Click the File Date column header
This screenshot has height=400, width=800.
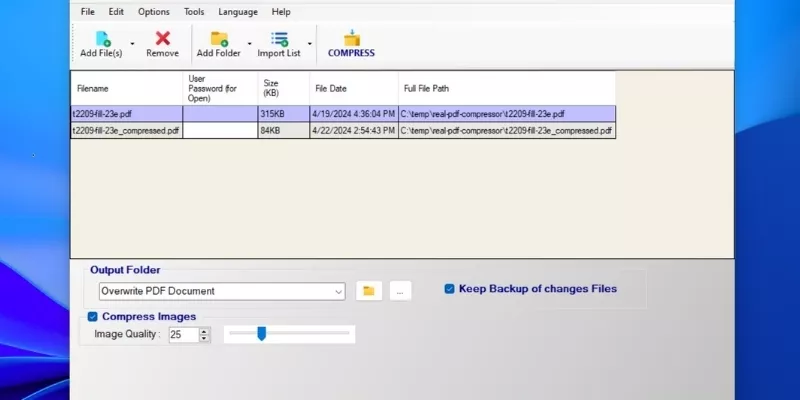354,88
